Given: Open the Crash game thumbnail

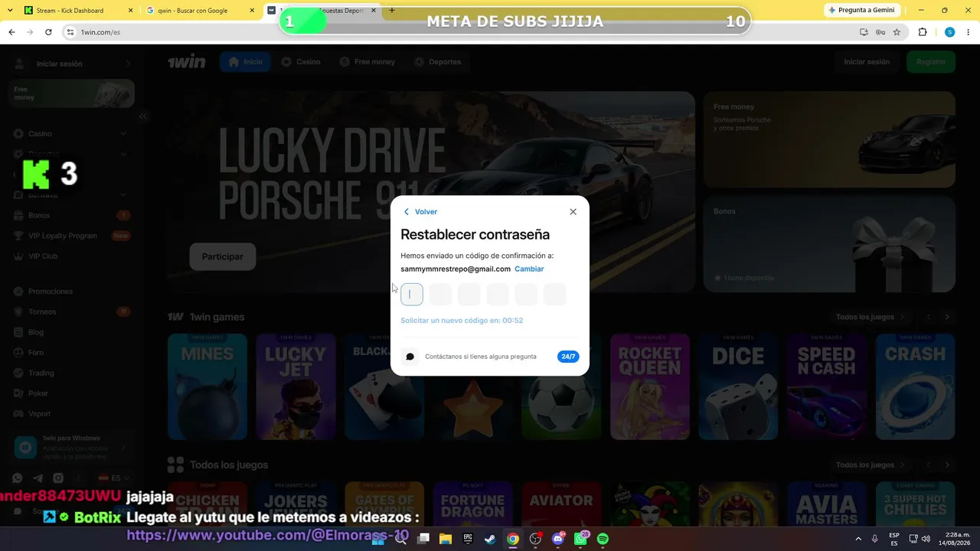Looking at the screenshot, I should (915, 386).
